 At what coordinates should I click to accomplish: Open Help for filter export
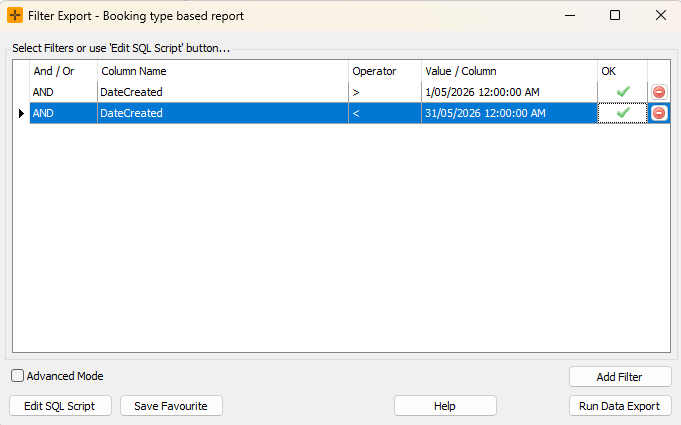445,406
